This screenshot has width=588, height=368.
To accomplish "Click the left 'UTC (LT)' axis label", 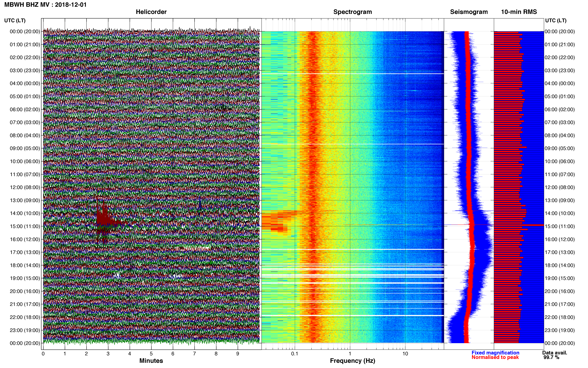I will click(x=15, y=20).
